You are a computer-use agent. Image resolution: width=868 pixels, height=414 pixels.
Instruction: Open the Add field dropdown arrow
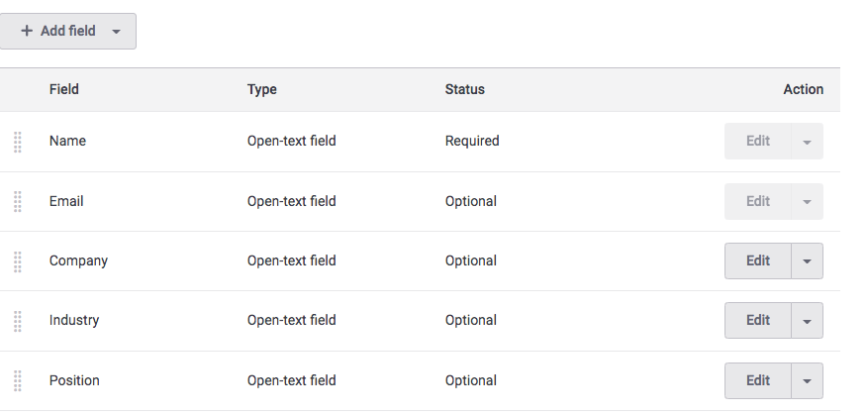(116, 32)
